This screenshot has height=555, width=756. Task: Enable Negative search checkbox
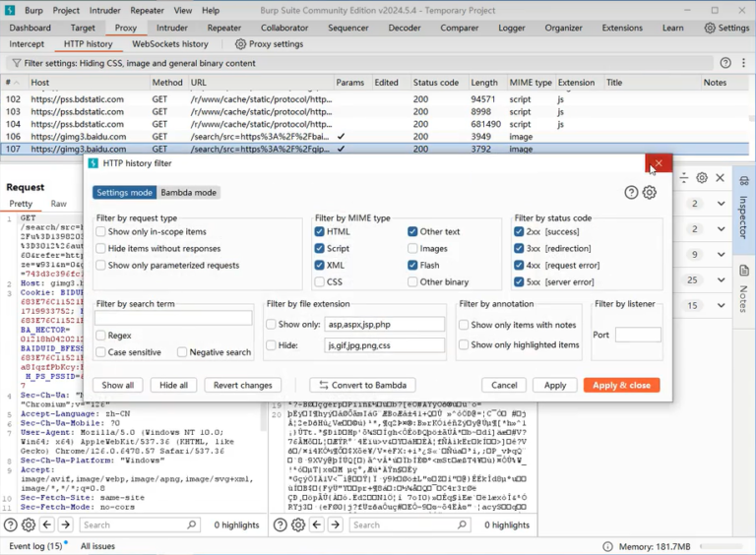click(x=182, y=352)
